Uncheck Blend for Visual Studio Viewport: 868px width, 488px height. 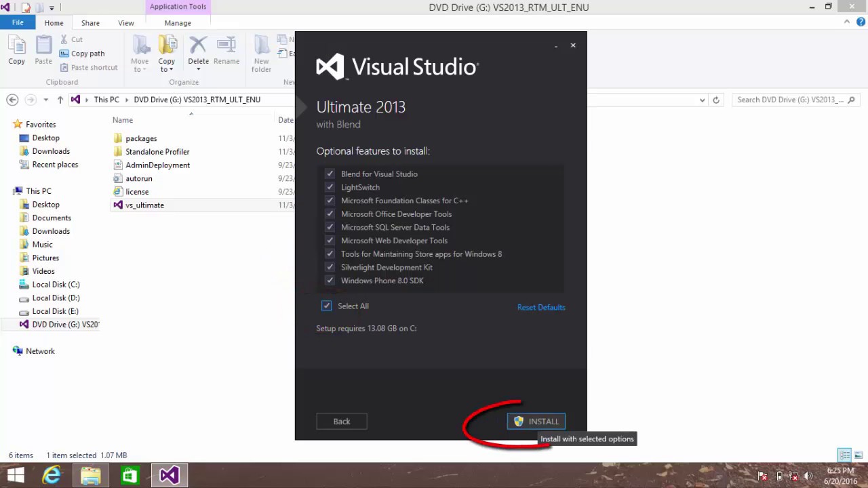click(330, 174)
